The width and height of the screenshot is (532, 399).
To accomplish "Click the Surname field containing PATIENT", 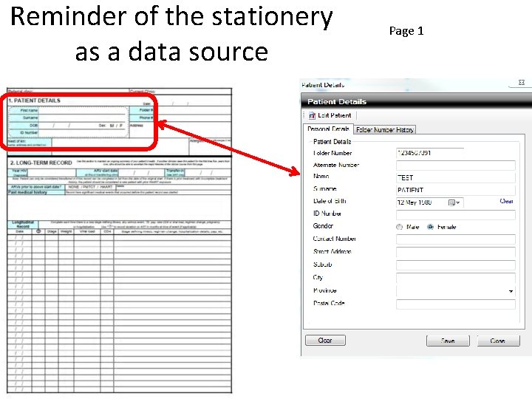I will [456, 190].
